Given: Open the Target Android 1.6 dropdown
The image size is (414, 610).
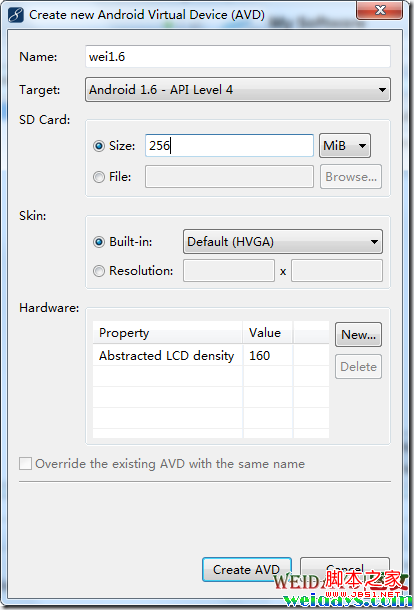Looking at the screenshot, I should (238, 90).
